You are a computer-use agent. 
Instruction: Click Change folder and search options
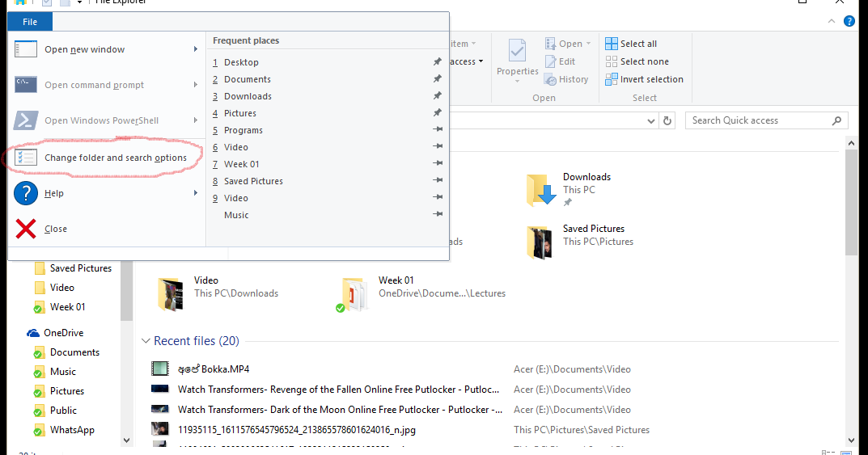pos(106,158)
